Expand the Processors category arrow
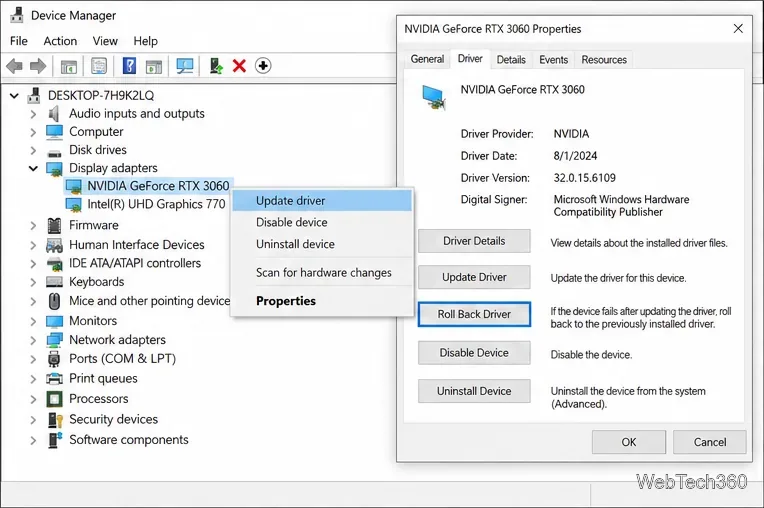Image resolution: width=764 pixels, height=508 pixels. pyautogui.click(x=33, y=399)
